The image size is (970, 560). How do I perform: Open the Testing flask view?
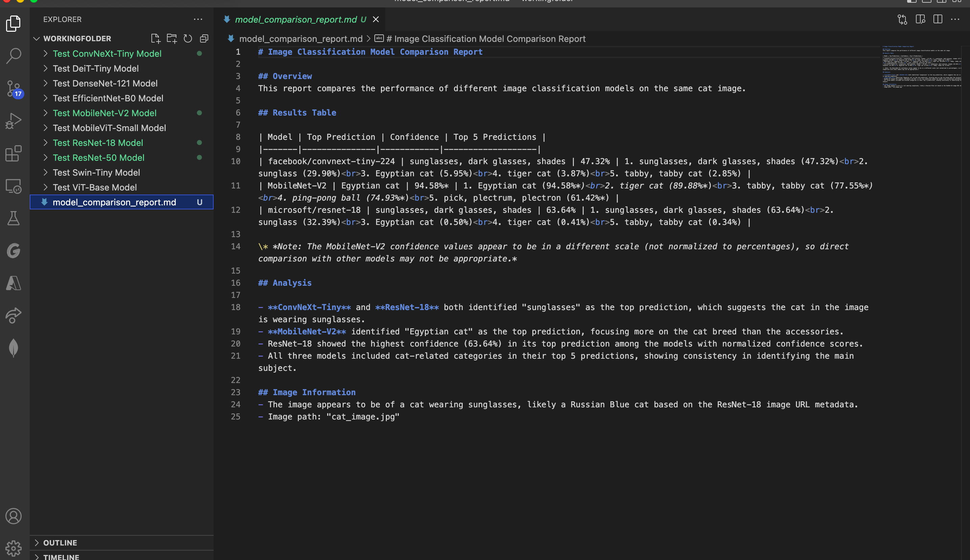click(x=14, y=218)
